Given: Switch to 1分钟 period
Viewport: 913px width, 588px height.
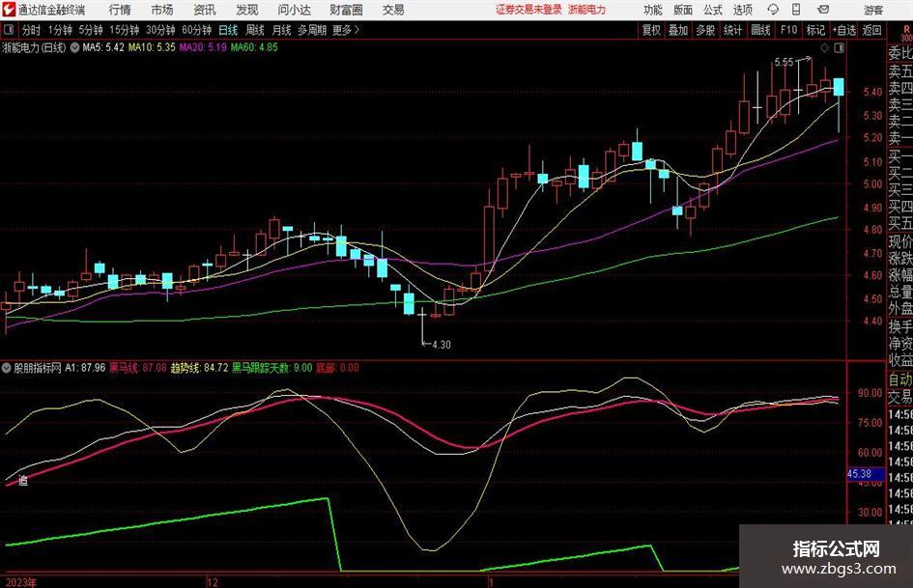Looking at the screenshot, I should click(60, 30).
